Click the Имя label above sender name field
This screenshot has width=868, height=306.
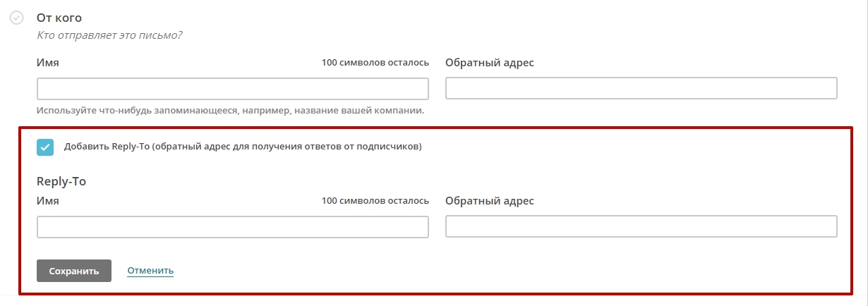[47, 63]
